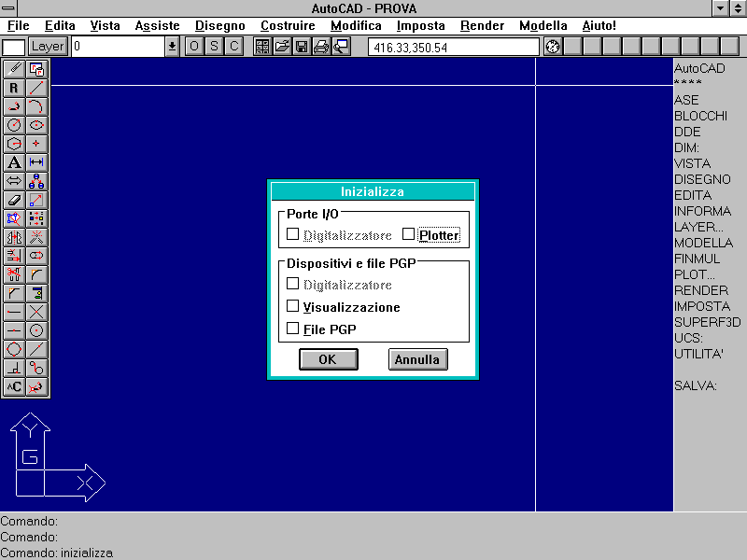Open the Edita menu
Screen dimensions: 747x560
[60, 26]
